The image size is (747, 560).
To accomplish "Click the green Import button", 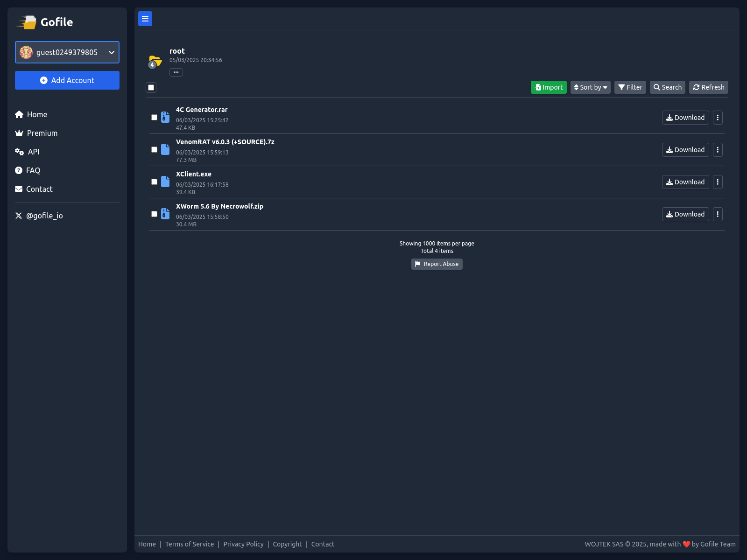I will tap(549, 87).
